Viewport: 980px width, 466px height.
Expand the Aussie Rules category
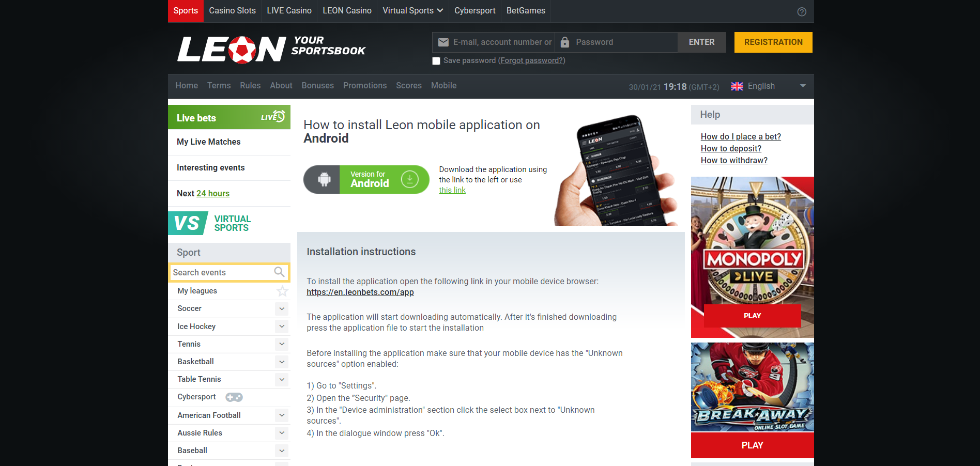pos(282,433)
